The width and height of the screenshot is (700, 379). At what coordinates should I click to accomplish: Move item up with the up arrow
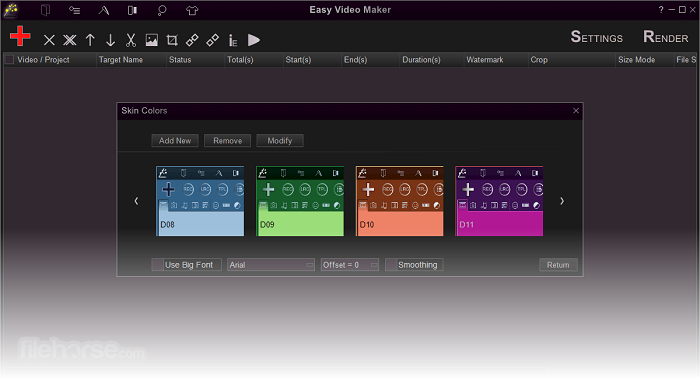[90, 40]
